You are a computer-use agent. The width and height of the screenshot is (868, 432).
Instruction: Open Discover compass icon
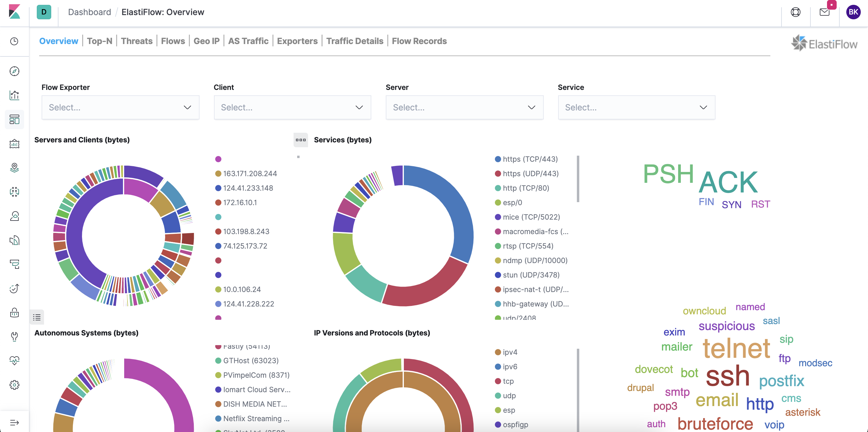tap(14, 71)
